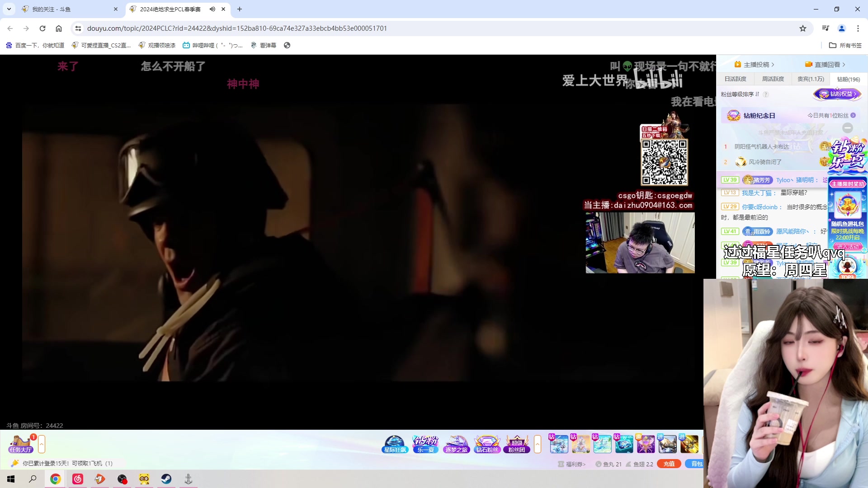Open Steam from the taskbar
Image resolution: width=868 pixels, height=488 pixels.
coord(166,479)
